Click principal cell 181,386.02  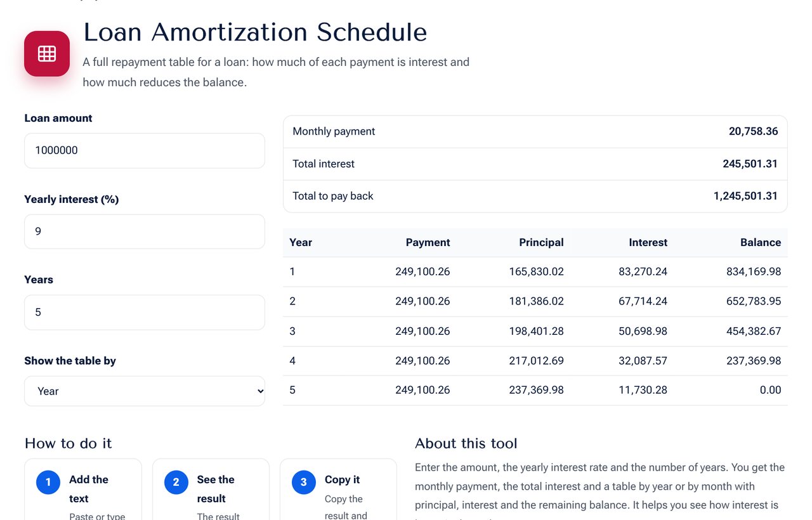click(536, 301)
